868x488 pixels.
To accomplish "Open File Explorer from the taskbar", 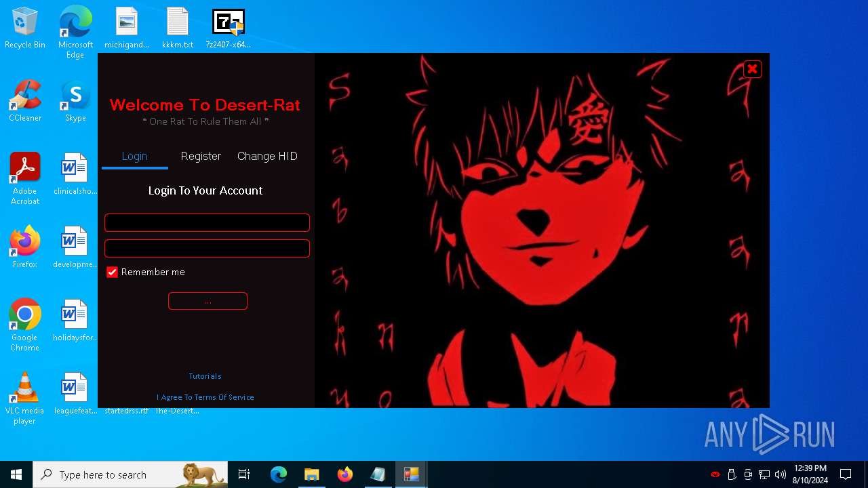I will pyautogui.click(x=312, y=474).
